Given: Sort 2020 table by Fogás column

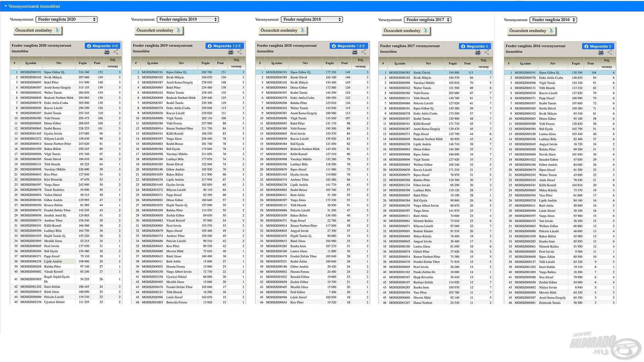Looking at the screenshot, I should point(83,63).
